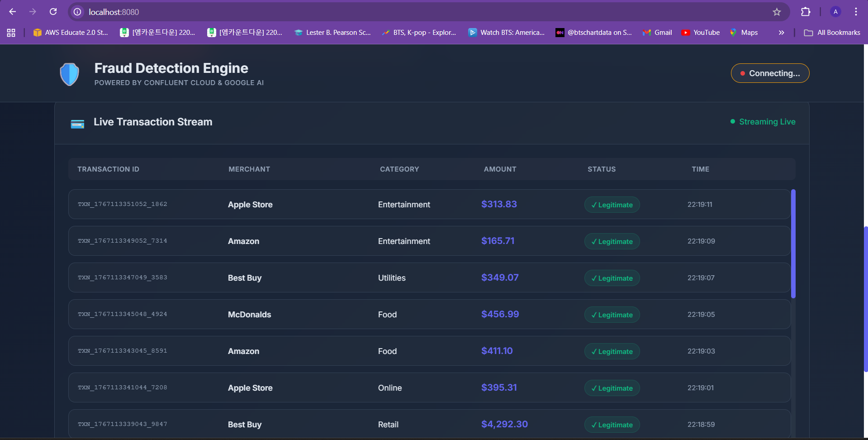This screenshot has width=868, height=440.
Task: Click the Amount column header
Action: [x=500, y=169]
